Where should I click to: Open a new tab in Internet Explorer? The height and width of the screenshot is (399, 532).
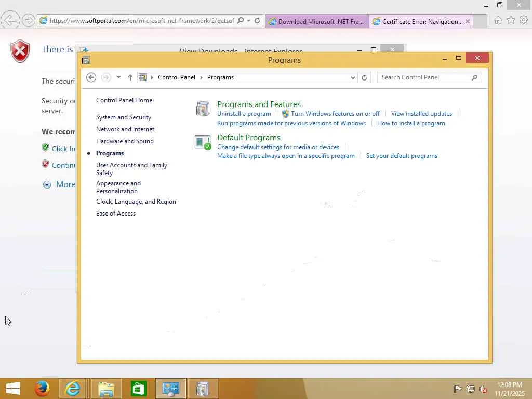pyautogui.click(x=480, y=21)
